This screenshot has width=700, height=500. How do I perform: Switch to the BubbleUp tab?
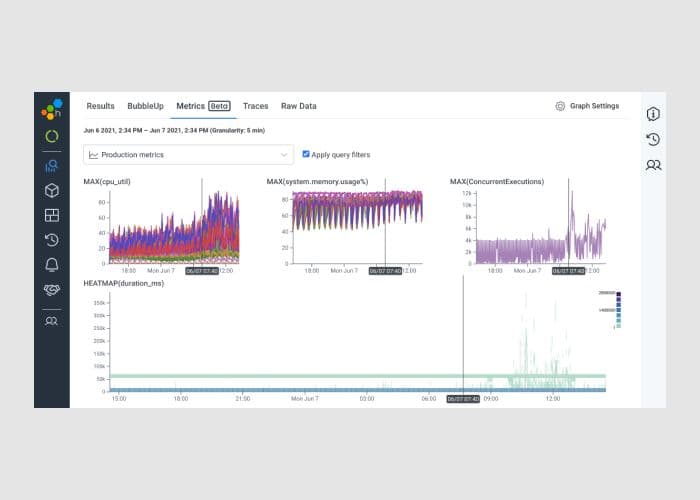(145, 106)
